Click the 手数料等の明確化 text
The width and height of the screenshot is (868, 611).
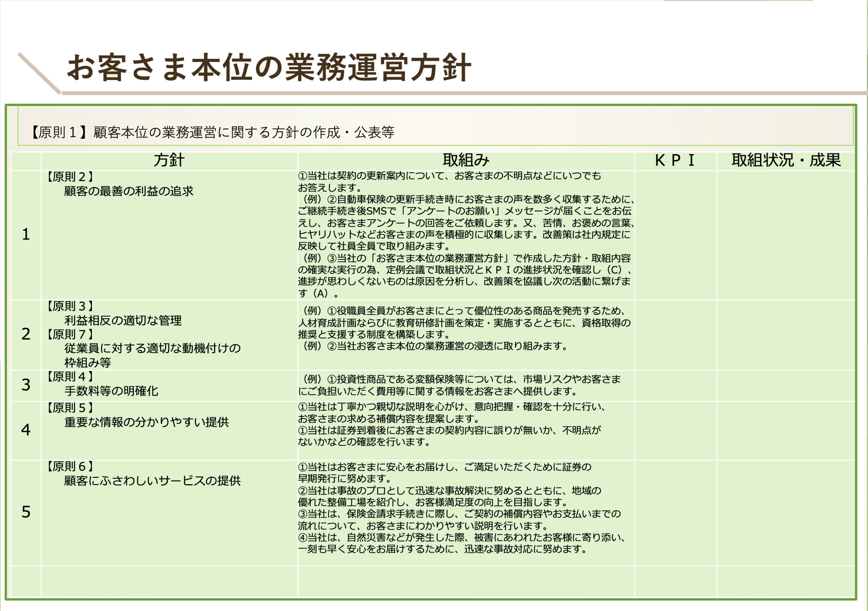click(x=111, y=391)
